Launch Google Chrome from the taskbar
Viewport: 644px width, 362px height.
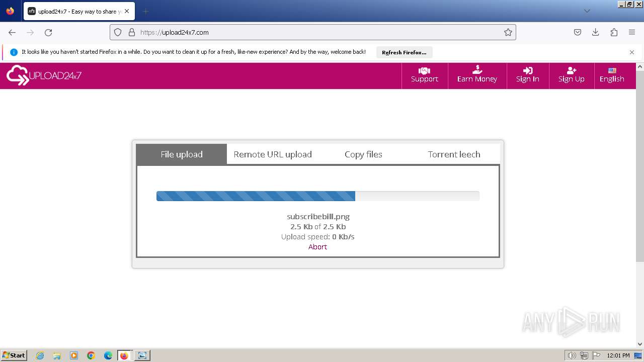pyautogui.click(x=91, y=355)
